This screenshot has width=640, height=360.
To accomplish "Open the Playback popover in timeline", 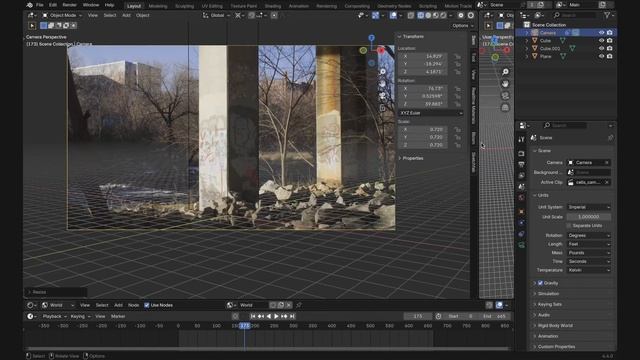I will (x=54, y=316).
